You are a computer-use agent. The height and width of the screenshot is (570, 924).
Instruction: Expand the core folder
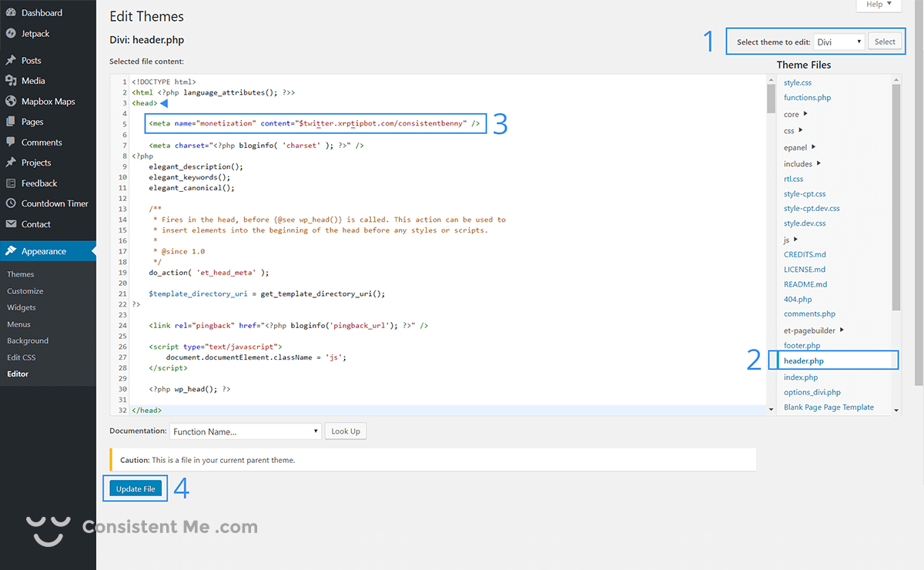(795, 114)
